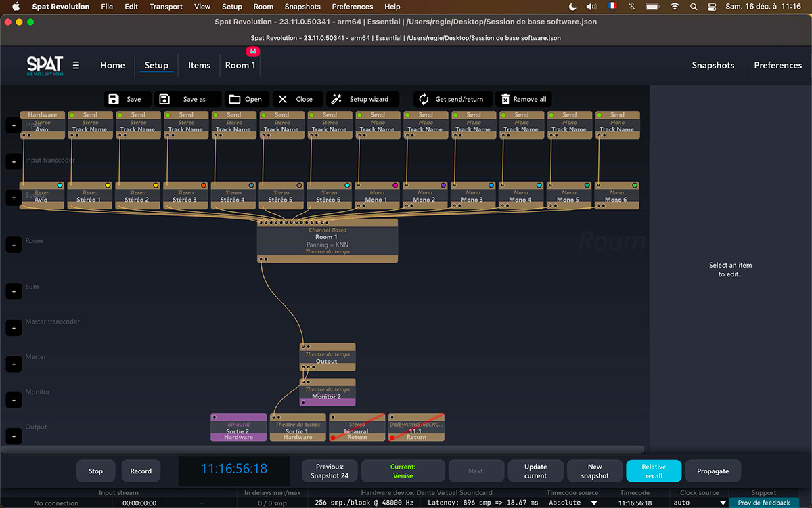
Task: Select the Avio Hardware input block
Action: click(43, 125)
